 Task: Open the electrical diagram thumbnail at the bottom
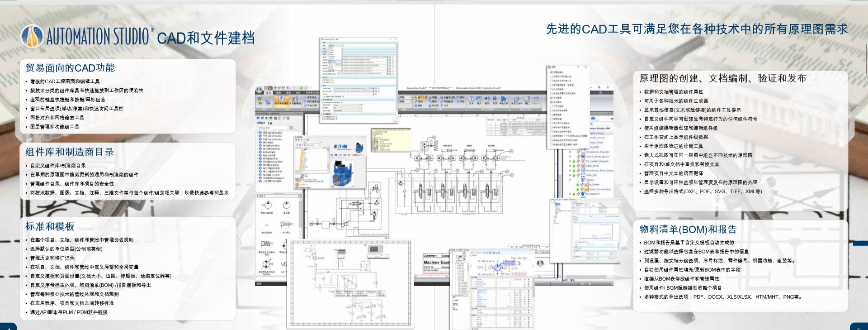(x=350, y=283)
